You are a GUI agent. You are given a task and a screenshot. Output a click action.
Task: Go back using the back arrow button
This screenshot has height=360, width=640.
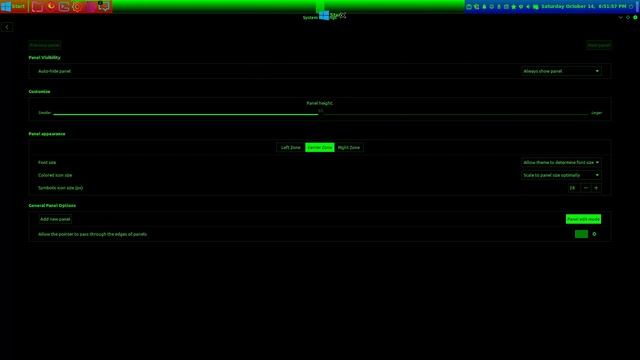pos(7,27)
